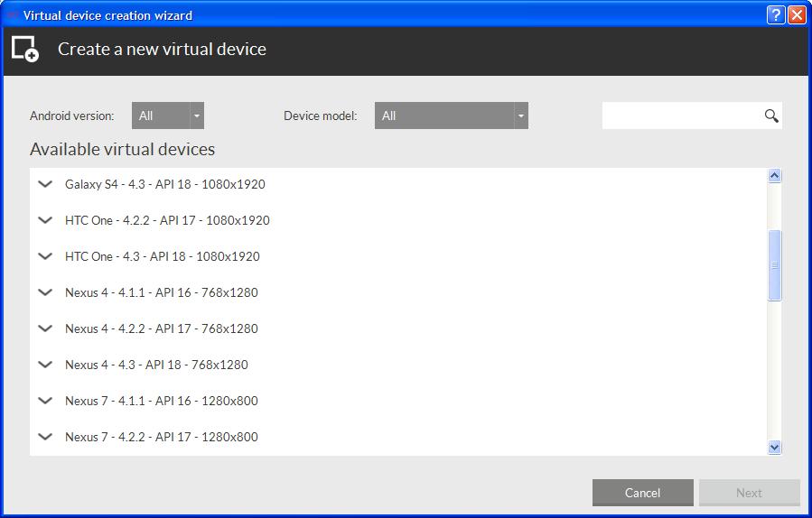The height and width of the screenshot is (518, 812).
Task: Click the Next button
Action: click(x=750, y=493)
